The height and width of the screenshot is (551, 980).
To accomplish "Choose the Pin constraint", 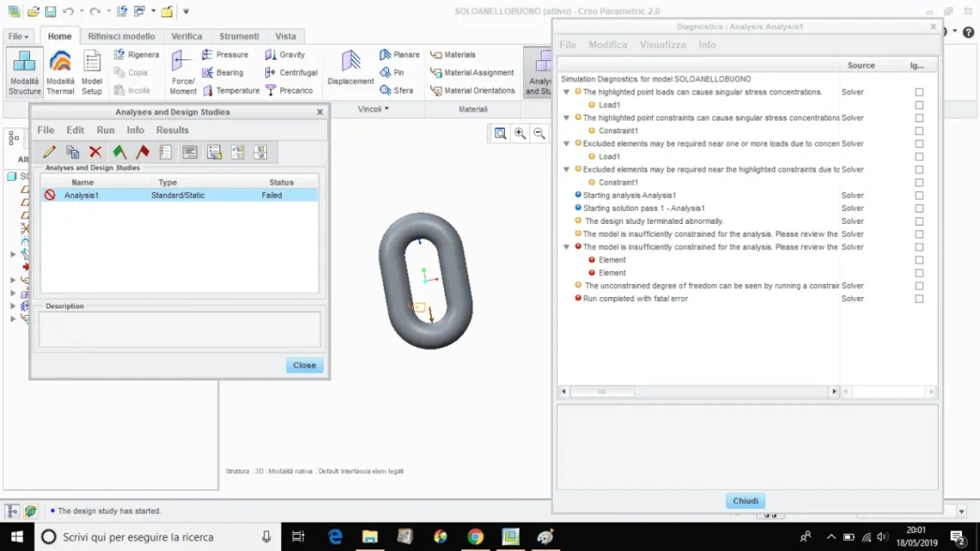I will pyautogui.click(x=391, y=72).
